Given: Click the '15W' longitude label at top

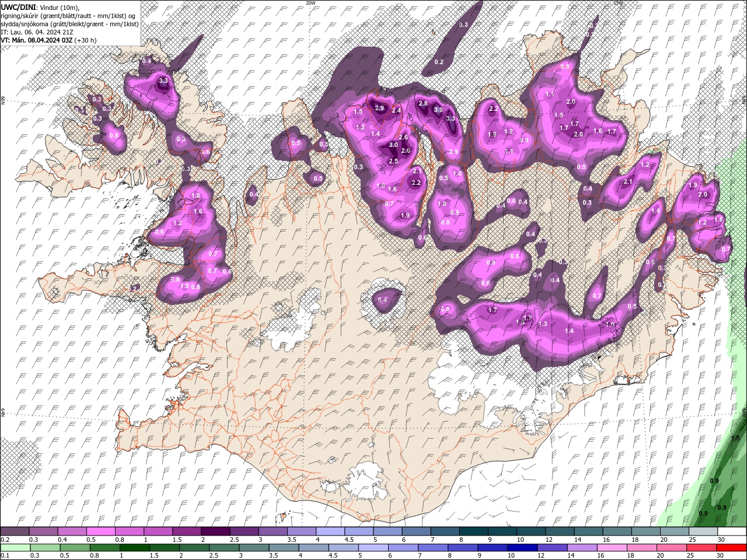Looking at the screenshot, I should [618, 2].
